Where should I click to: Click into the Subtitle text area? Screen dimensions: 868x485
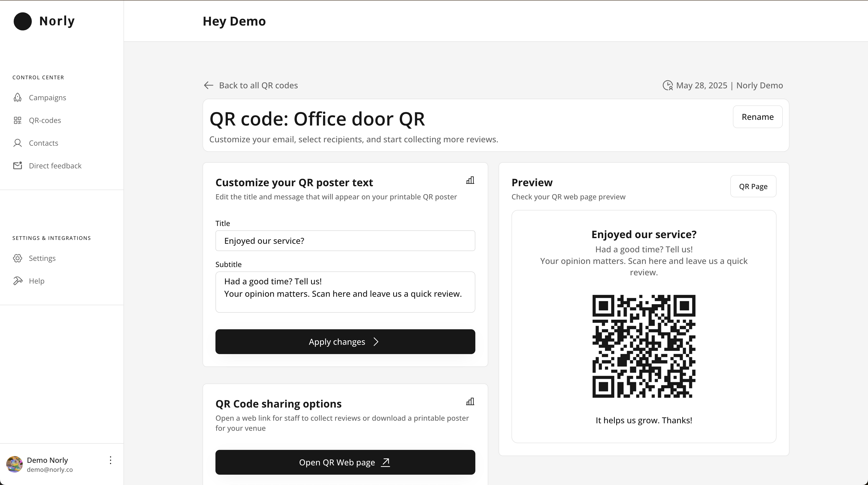pyautogui.click(x=345, y=292)
